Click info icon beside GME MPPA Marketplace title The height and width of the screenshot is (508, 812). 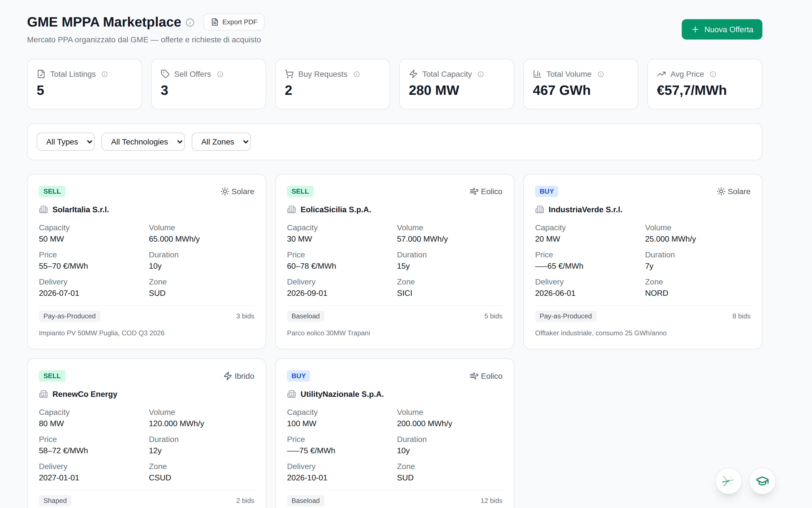coord(190,23)
